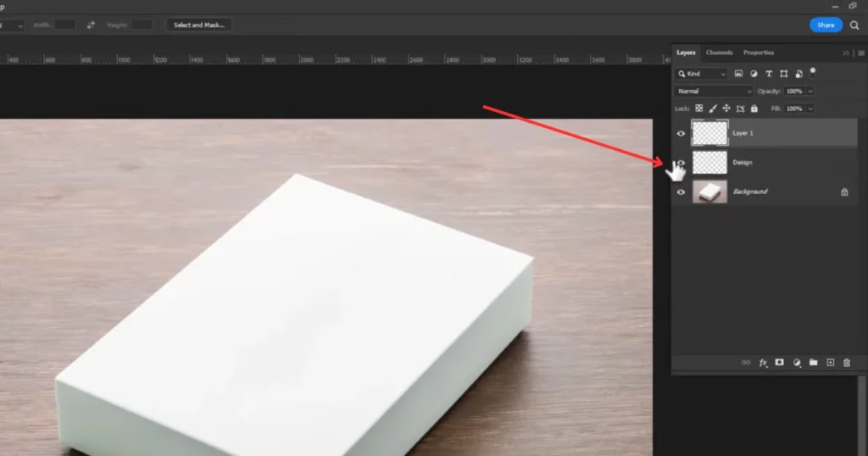Open the Fill slider dropdown arrow

coord(810,108)
